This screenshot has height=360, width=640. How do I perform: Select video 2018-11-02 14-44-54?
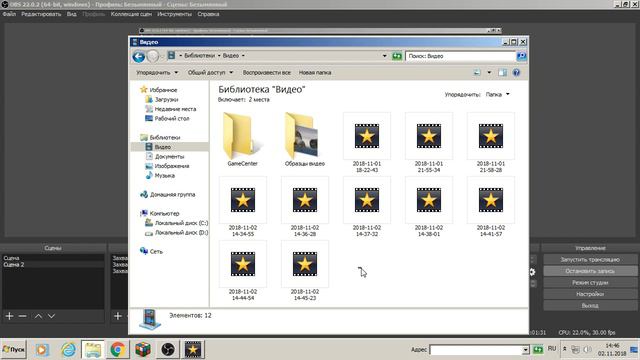242,271
